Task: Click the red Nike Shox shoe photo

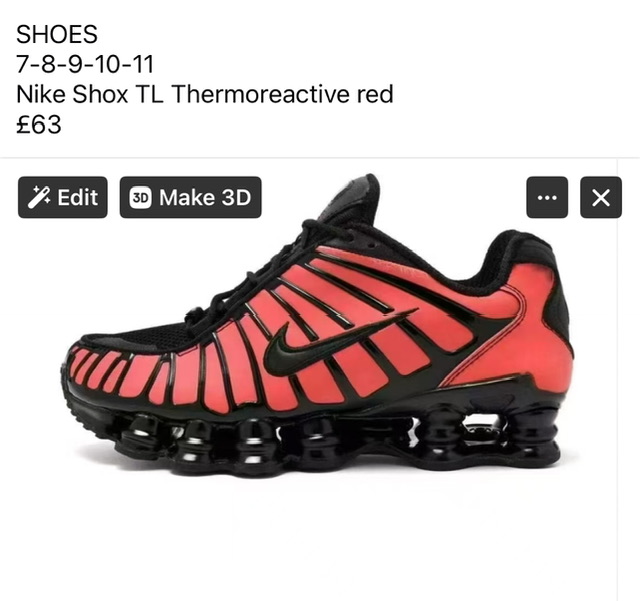Action: (x=316, y=327)
